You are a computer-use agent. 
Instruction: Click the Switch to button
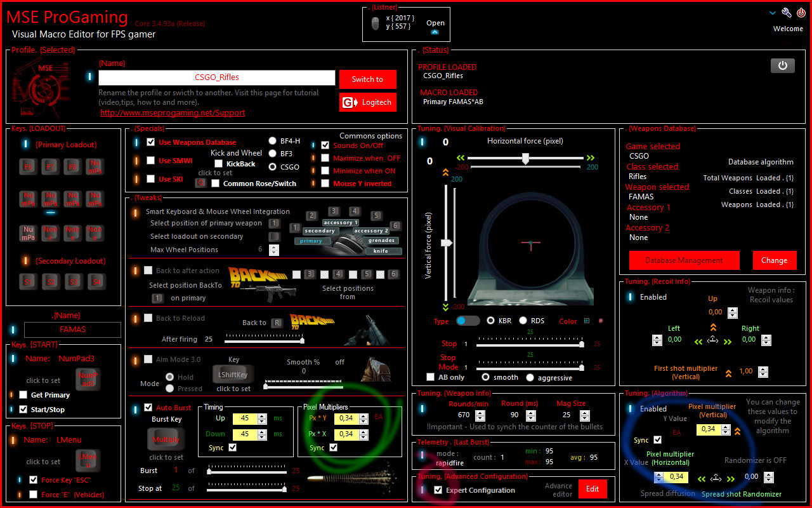click(x=368, y=79)
